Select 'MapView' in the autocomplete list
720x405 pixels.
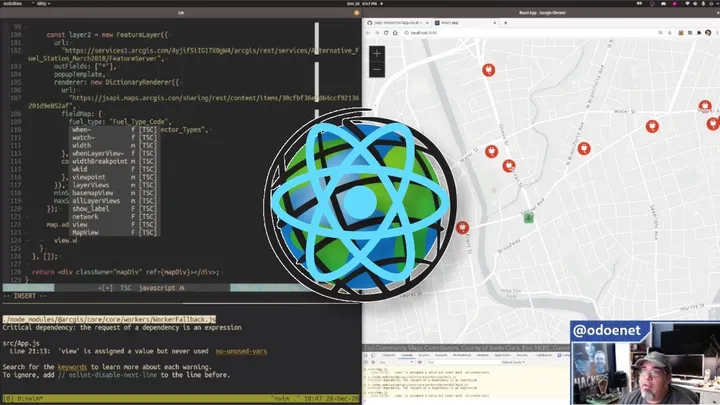click(113, 232)
